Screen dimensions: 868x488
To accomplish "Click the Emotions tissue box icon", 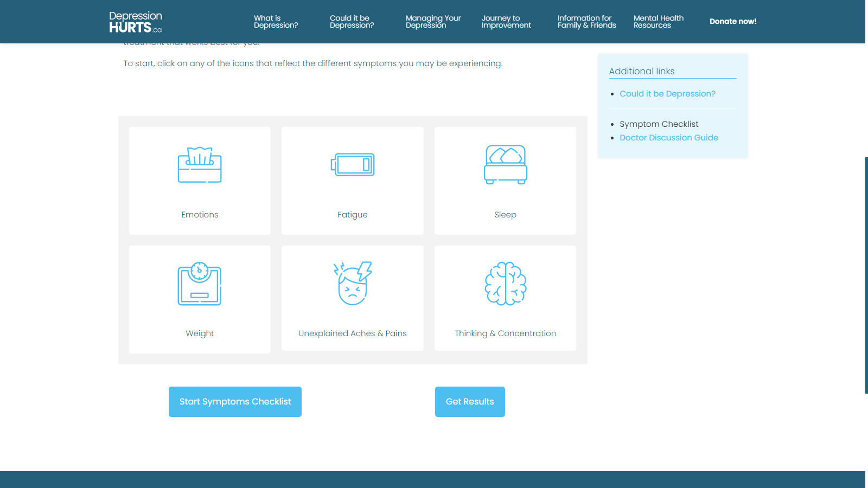I will point(200,165).
